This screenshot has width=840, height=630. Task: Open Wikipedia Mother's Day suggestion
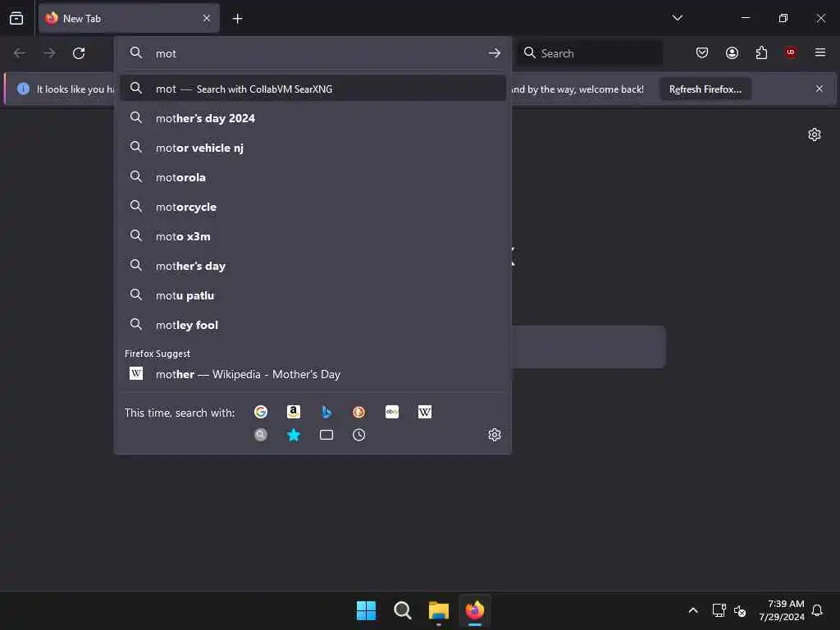click(313, 374)
